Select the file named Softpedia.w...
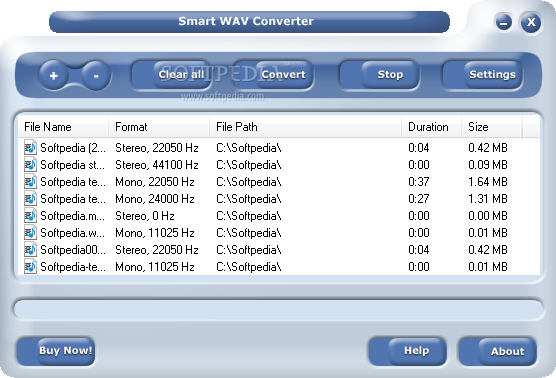The image size is (556, 378). [73, 233]
